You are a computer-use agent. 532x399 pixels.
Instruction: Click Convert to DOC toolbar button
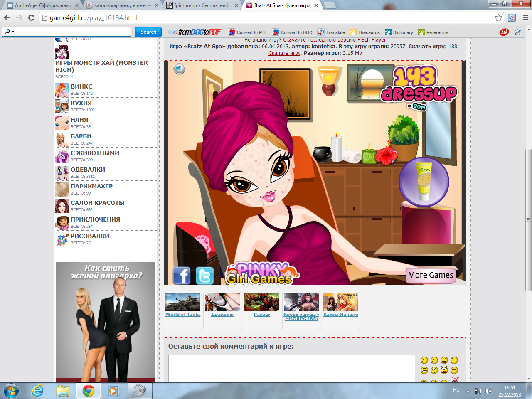click(x=292, y=32)
